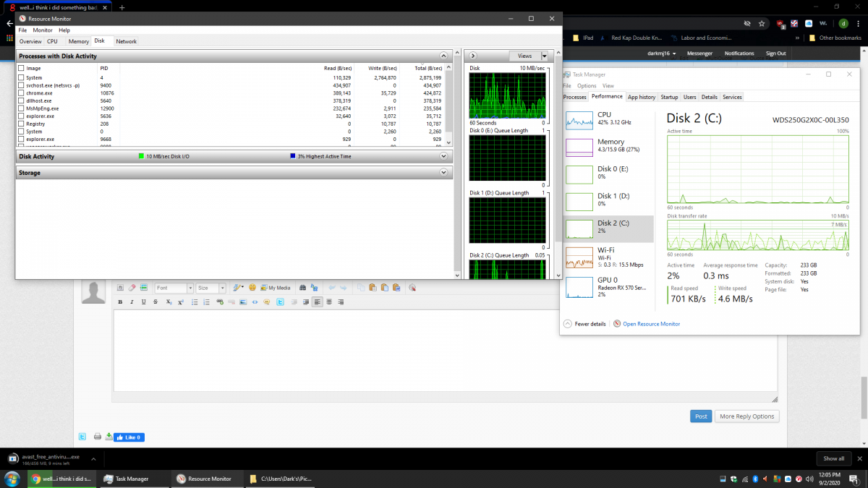Open the uBlock extension icon in Chrome
This screenshot has width=868, height=488.
tap(780, 24)
